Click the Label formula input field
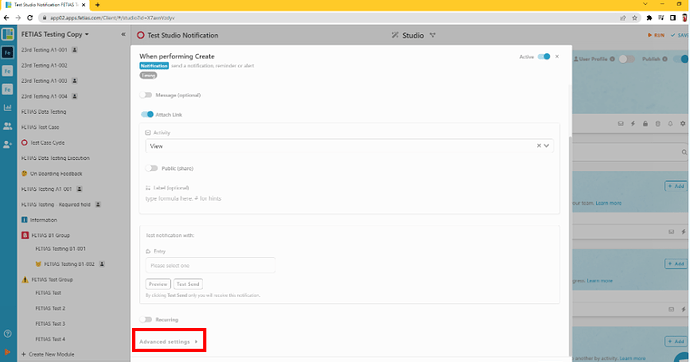Viewport: 690px width, 362px height. pyautogui.click(x=349, y=199)
